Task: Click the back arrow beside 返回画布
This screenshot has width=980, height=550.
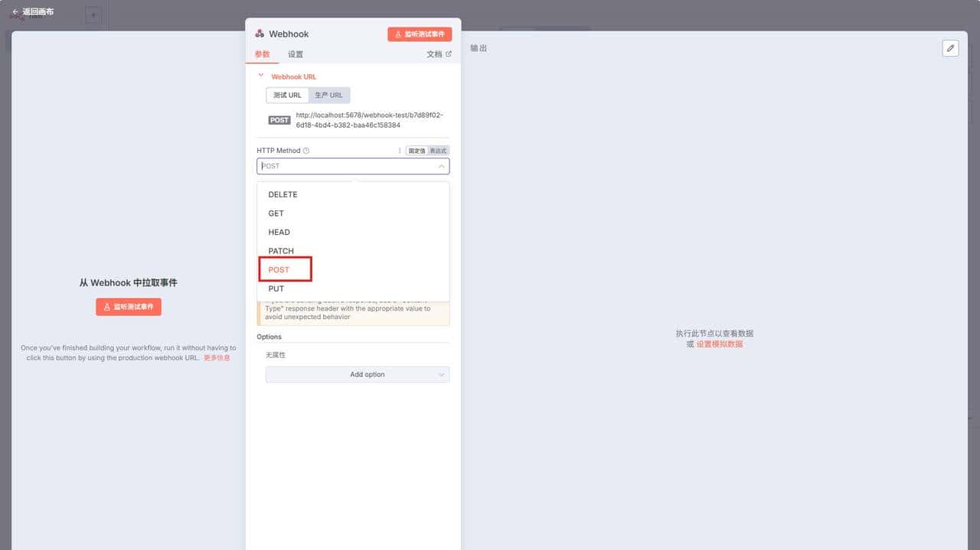Action: (14, 11)
